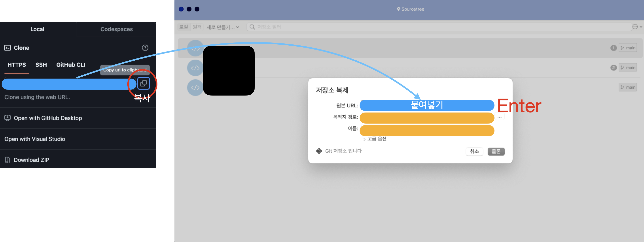This screenshot has width=644, height=242.
Task: Toggle the 원격 repositories view
Action: [x=197, y=27]
